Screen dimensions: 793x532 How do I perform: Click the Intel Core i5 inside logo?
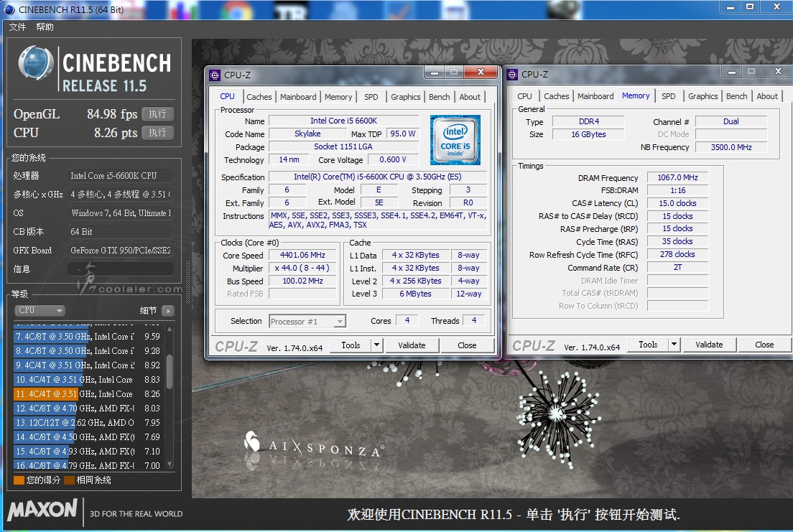pyautogui.click(x=455, y=139)
